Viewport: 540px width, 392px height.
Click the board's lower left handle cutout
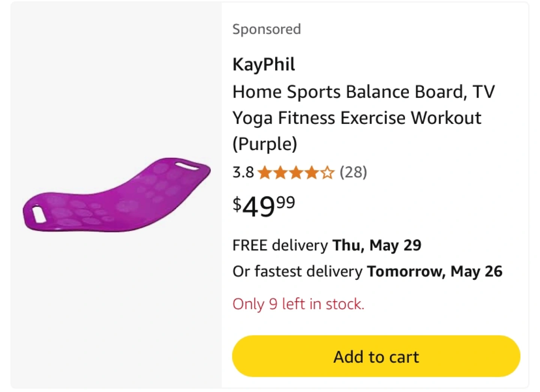pyautogui.click(x=39, y=214)
